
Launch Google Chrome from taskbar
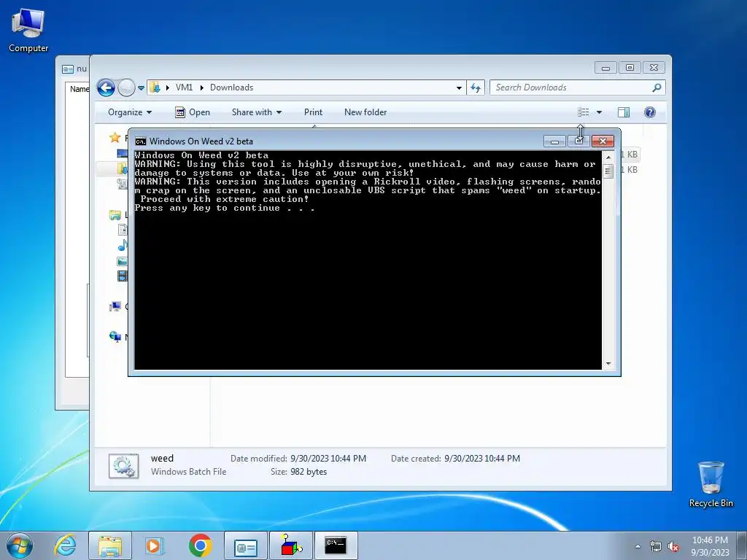[200, 545]
